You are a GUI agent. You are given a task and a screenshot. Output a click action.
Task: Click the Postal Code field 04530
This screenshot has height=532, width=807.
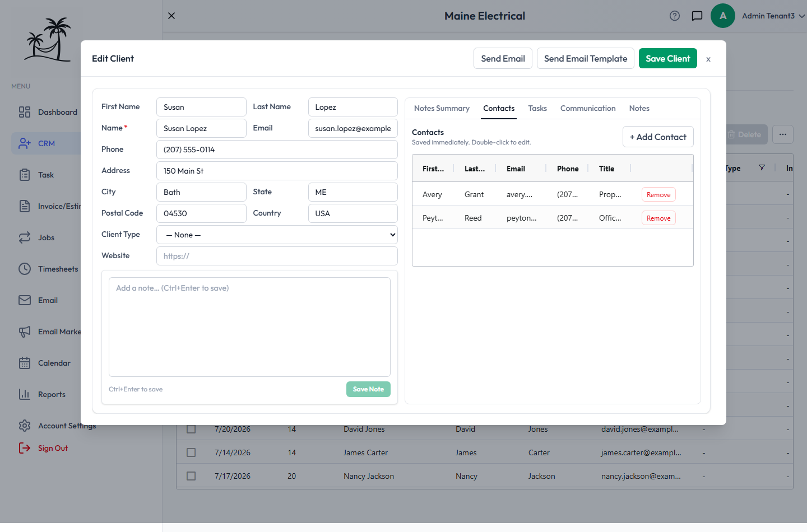[x=201, y=213]
